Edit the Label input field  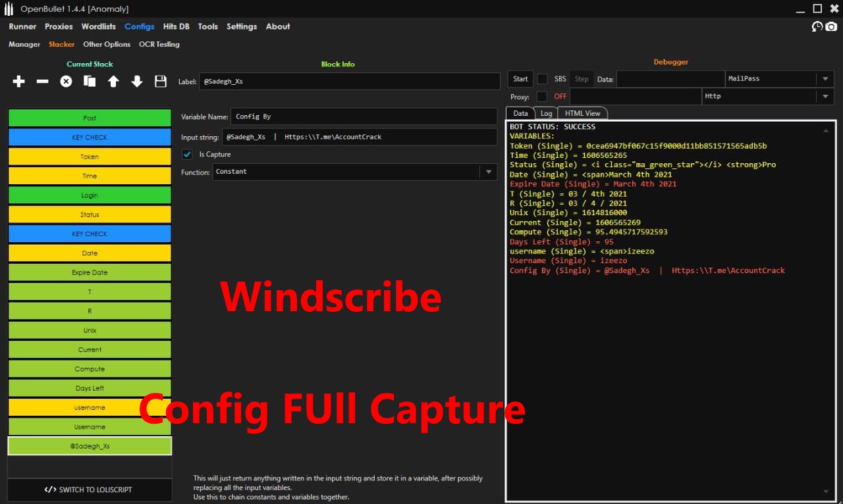pos(350,81)
